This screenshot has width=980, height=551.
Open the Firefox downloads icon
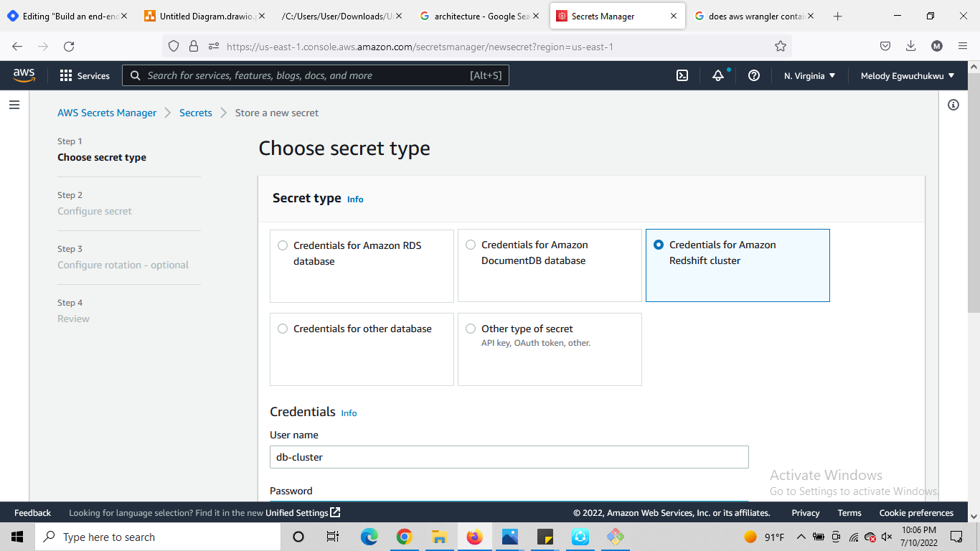(x=911, y=47)
